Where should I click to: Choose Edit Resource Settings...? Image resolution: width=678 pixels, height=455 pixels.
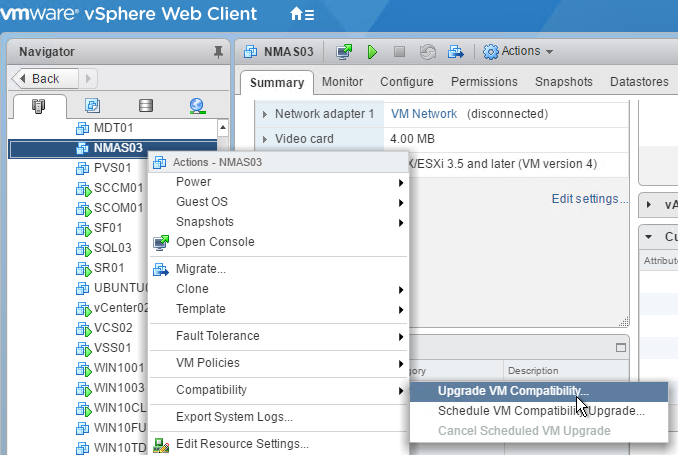tap(278, 444)
